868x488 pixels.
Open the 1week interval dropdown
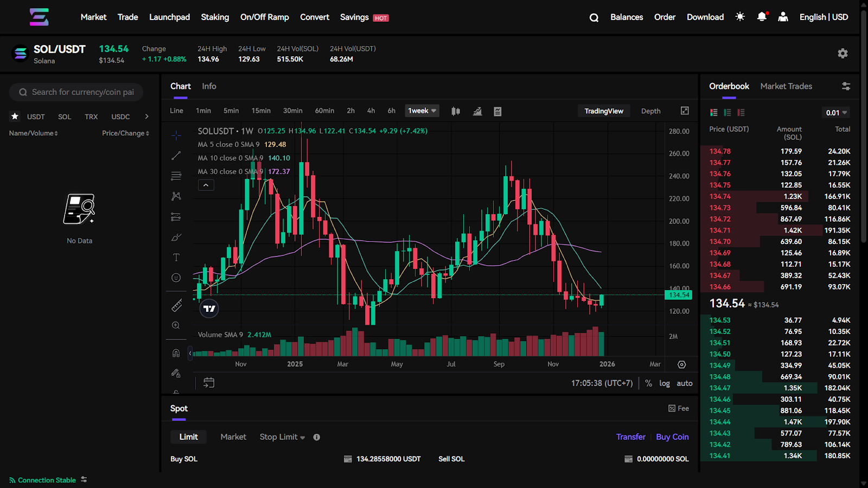pyautogui.click(x=422, y=111)
